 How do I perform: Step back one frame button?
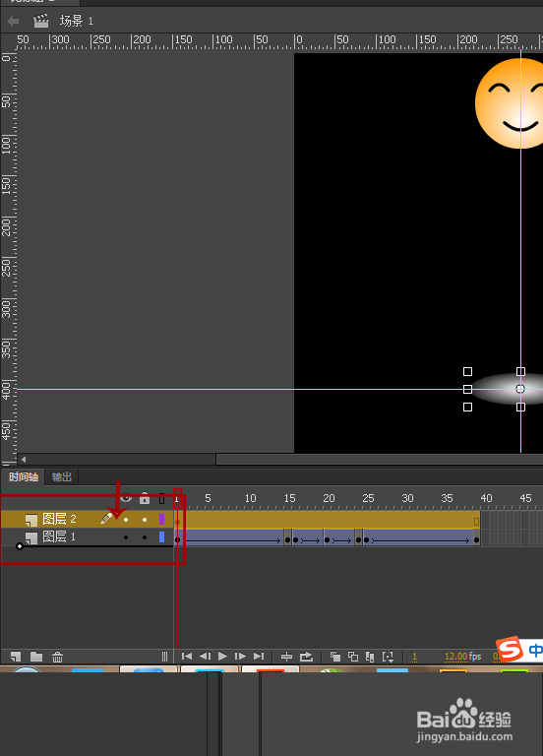click(206, 657)
